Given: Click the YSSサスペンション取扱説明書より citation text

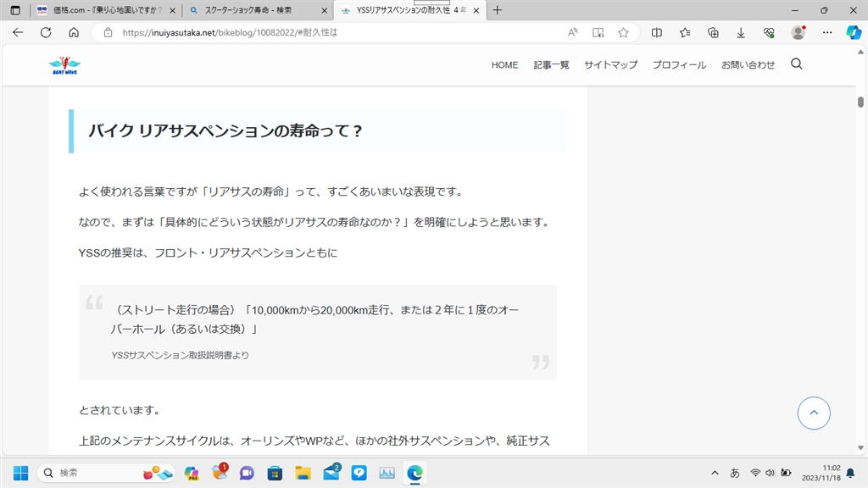Looking at the screenshot, I should click(x=180, y=355).
